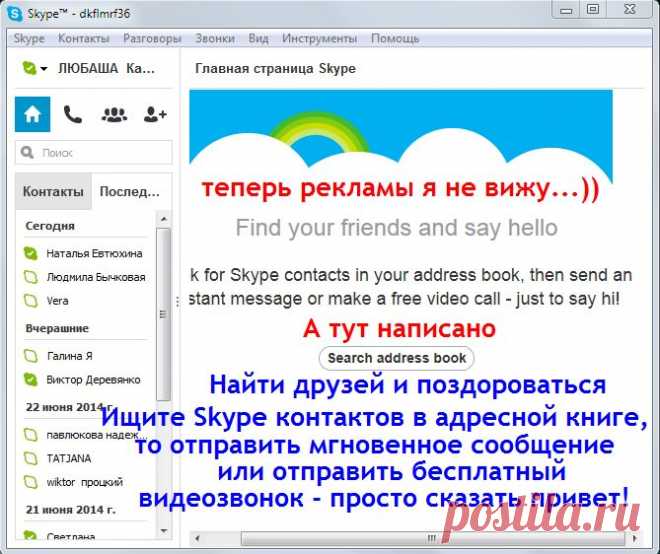Click status icon of Людмила Бычкова
The image size is (660, 554).
click(x=30, y=277)
